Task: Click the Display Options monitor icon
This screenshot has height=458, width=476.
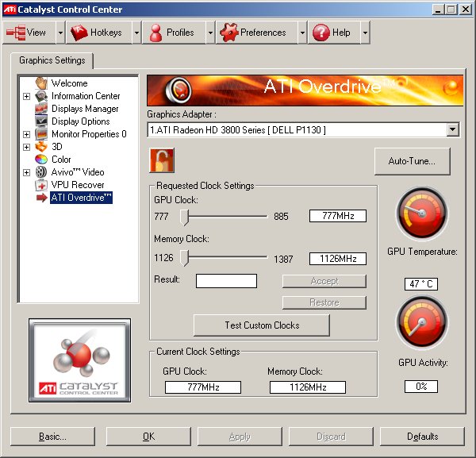Action: pyautogui.click(x=41, y=121)
